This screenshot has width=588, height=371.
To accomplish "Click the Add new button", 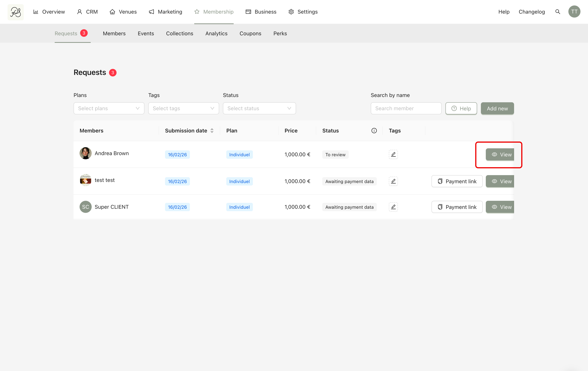I will pos(497,108).
